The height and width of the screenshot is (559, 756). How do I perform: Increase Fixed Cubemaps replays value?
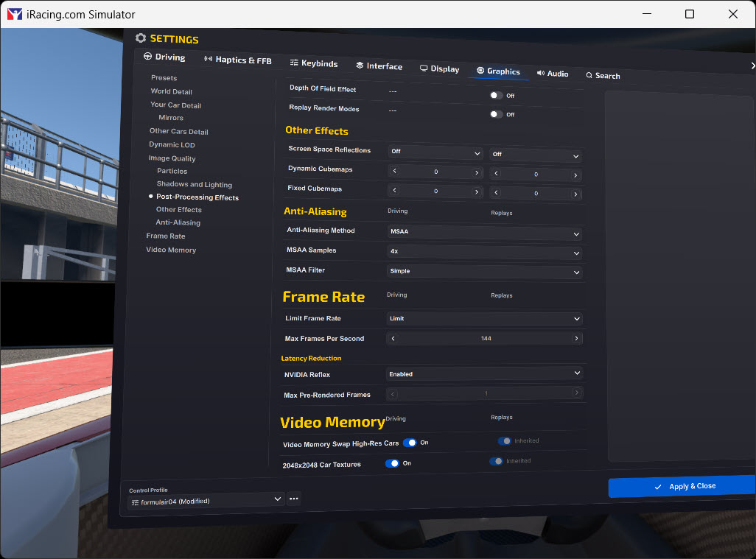[575, 194]
